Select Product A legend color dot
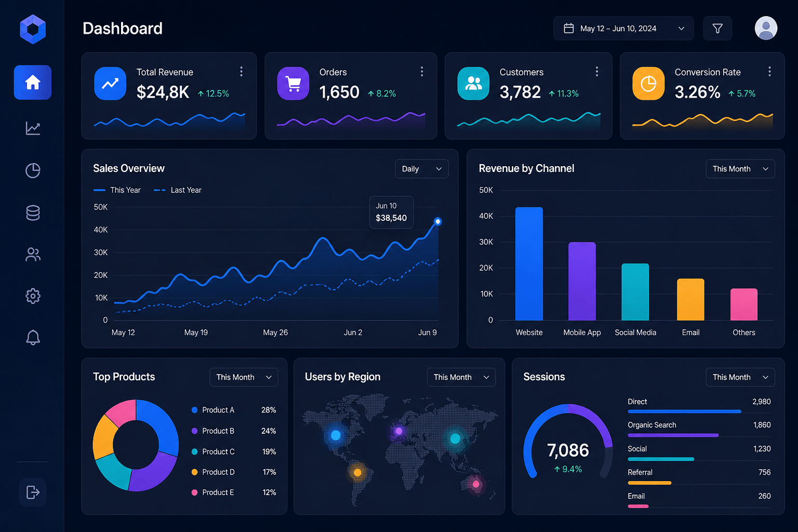 (x=194, y=410)
